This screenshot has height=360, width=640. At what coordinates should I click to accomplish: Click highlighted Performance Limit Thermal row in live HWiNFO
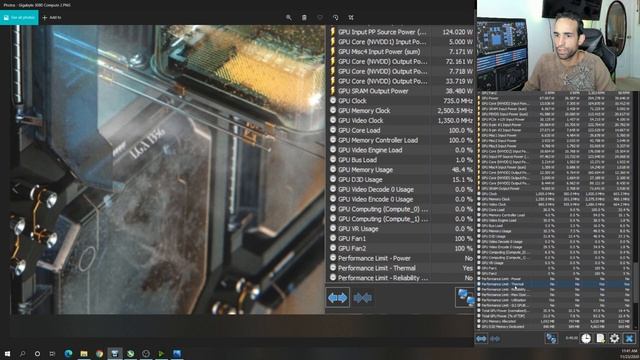pos(555,284)
